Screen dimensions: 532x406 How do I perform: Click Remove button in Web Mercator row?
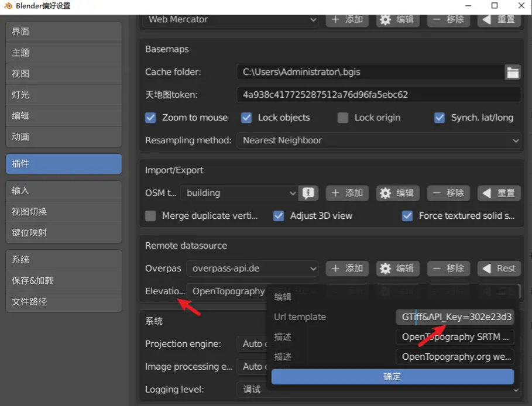(x=448, y=20)
